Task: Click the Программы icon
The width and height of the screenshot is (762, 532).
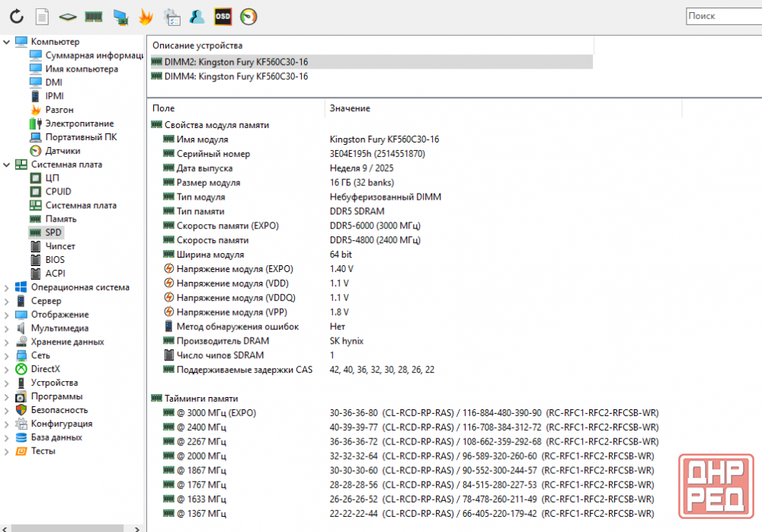Action: (21, 396)
